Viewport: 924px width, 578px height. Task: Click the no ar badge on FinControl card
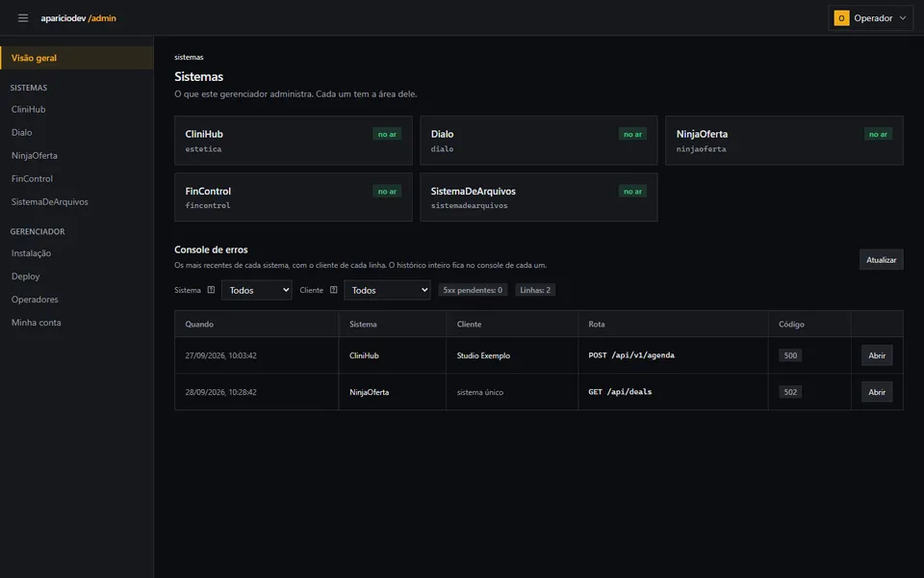[x=387, y=191]
